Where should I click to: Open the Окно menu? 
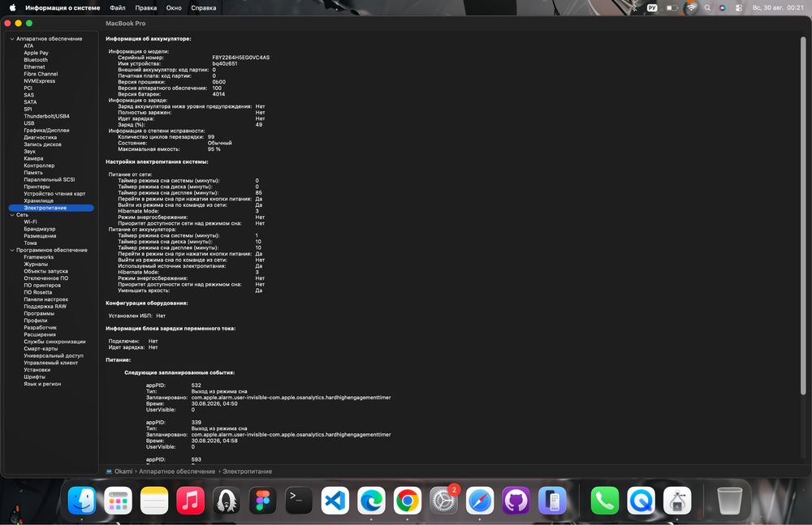tap(174, 8)
